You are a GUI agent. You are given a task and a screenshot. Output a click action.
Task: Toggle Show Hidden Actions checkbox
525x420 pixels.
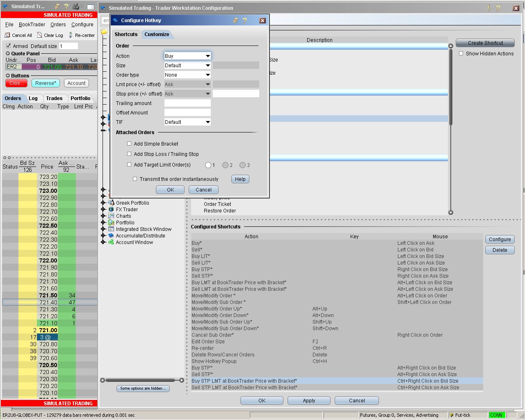pos(461,54)
